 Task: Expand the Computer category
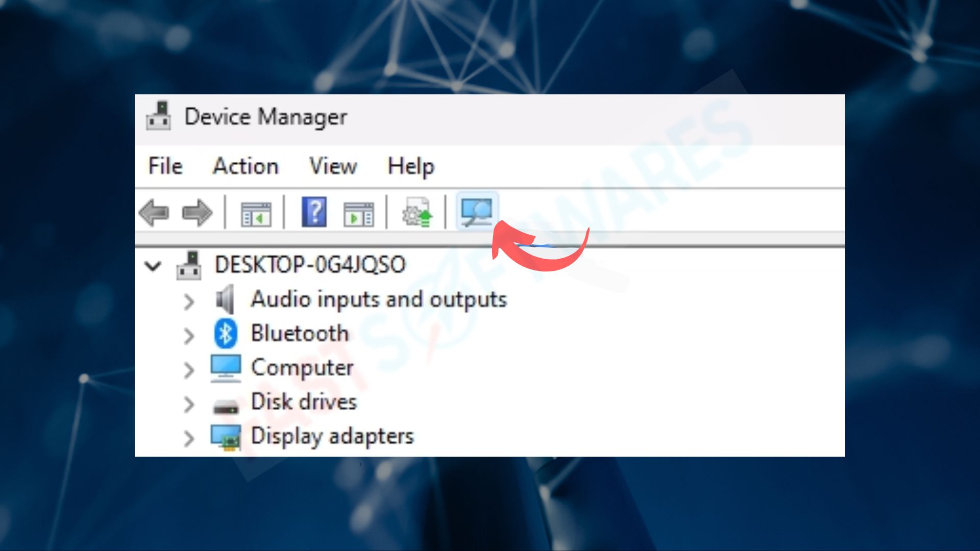coord(188,369)
